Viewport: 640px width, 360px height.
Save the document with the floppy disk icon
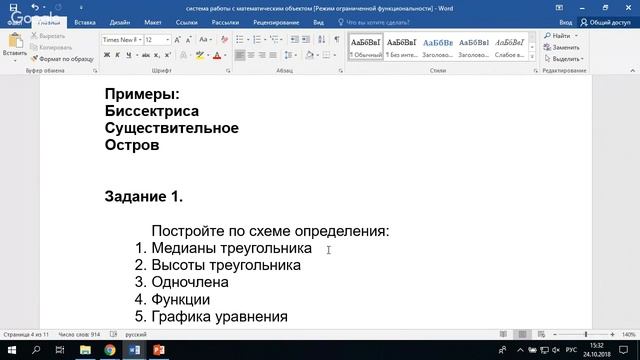click(x=13, y=7)
